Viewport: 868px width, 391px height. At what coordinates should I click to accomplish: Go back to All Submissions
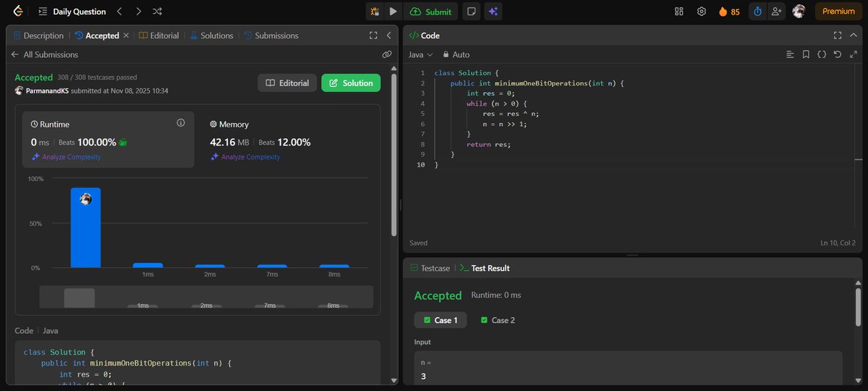(44, 54)
